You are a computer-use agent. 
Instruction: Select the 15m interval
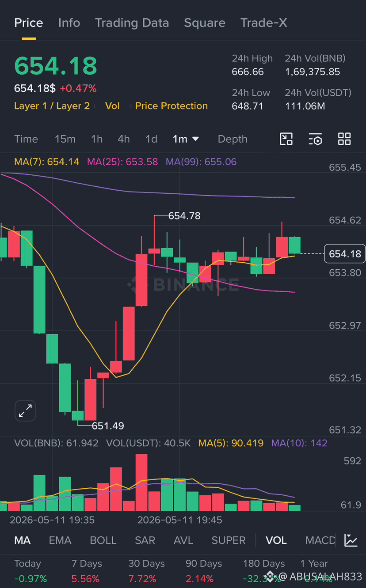[65, 139]
